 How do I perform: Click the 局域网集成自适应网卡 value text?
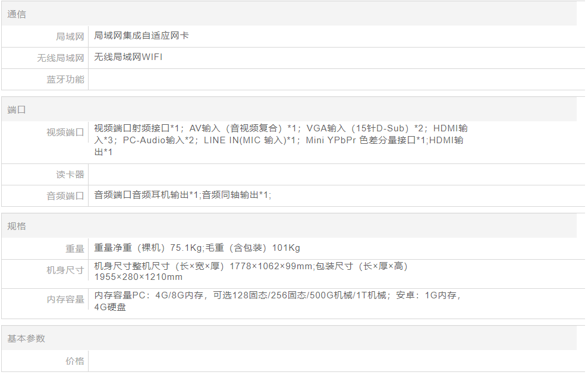click(142, 36)
